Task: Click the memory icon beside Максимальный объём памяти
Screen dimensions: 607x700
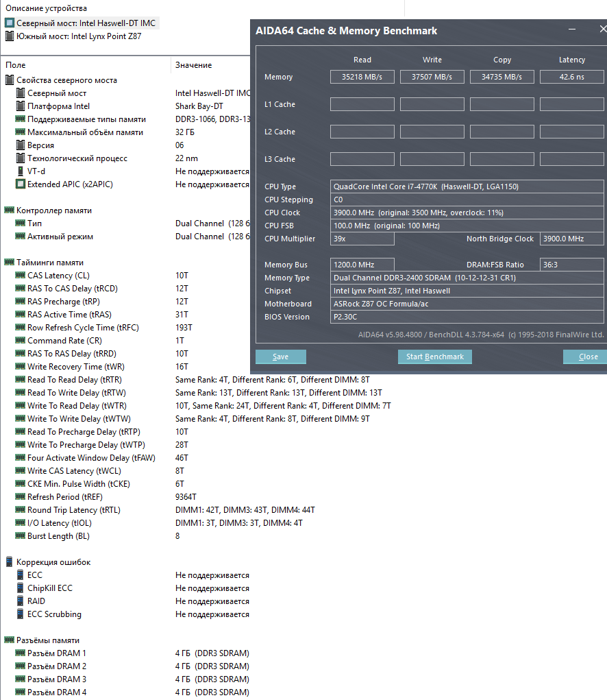Action: pos(20,132)
